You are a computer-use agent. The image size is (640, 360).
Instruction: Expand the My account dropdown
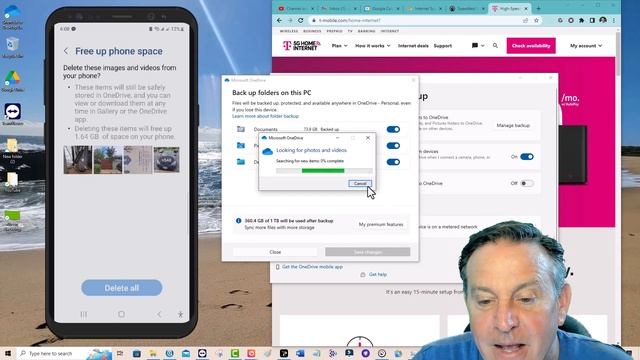coord(586,46)
